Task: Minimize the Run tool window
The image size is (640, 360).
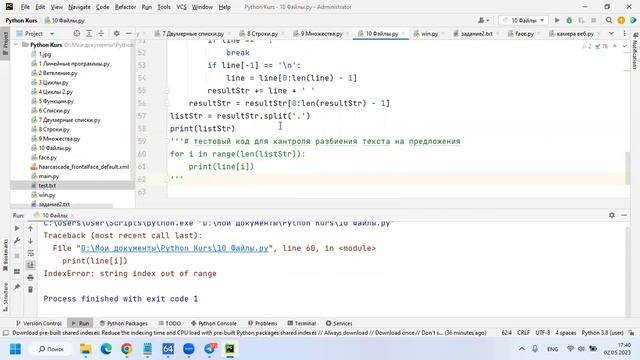Action: 624,215
